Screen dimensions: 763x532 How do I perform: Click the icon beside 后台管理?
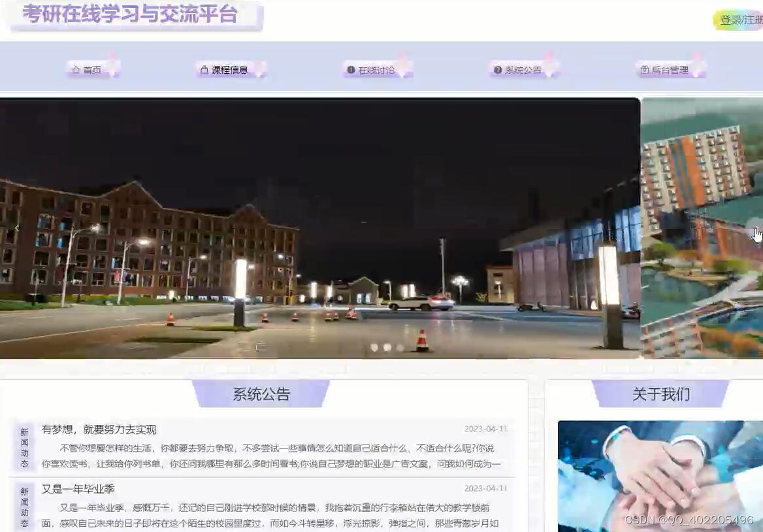(643, 69)
